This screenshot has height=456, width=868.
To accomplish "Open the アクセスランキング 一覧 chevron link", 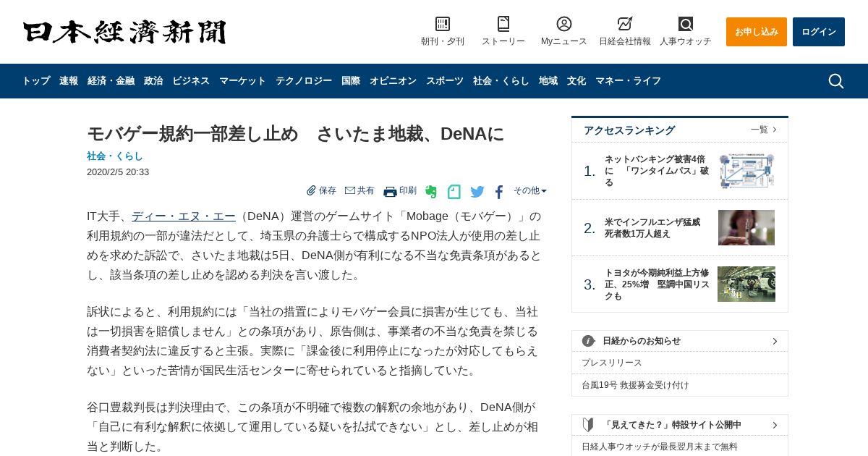I will [764, 130].
